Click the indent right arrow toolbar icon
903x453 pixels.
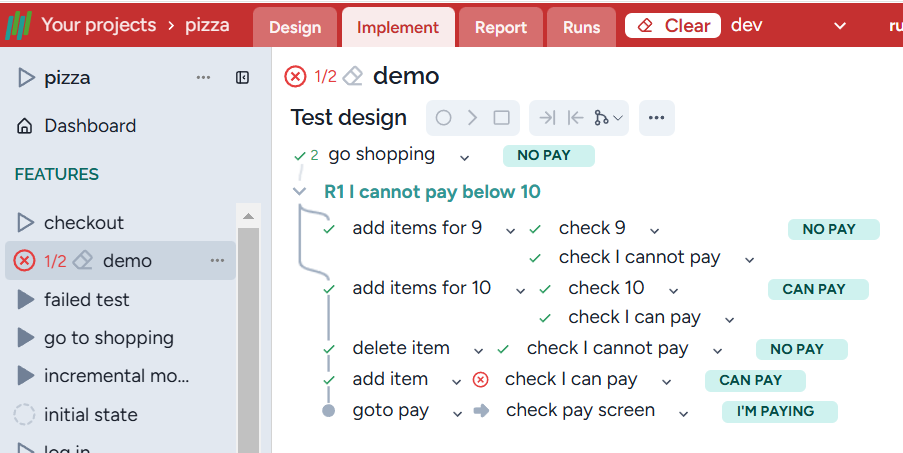point(546,118)
